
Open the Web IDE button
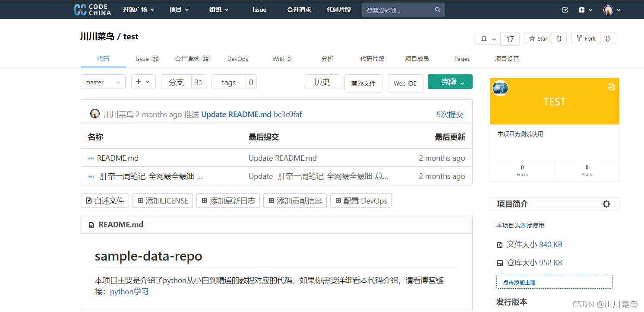click(x=405, y=83)
